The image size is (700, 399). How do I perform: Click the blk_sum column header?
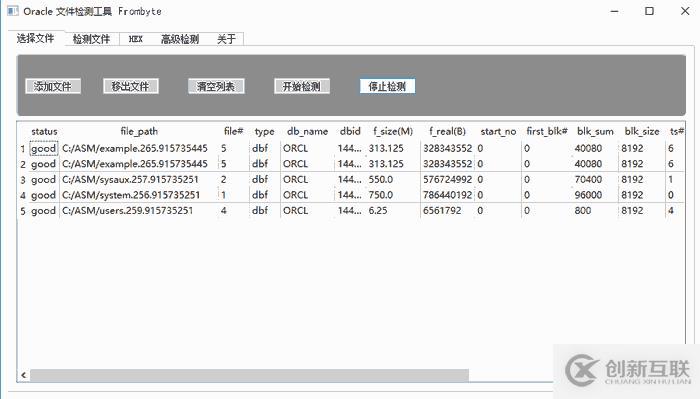(595, 131)
